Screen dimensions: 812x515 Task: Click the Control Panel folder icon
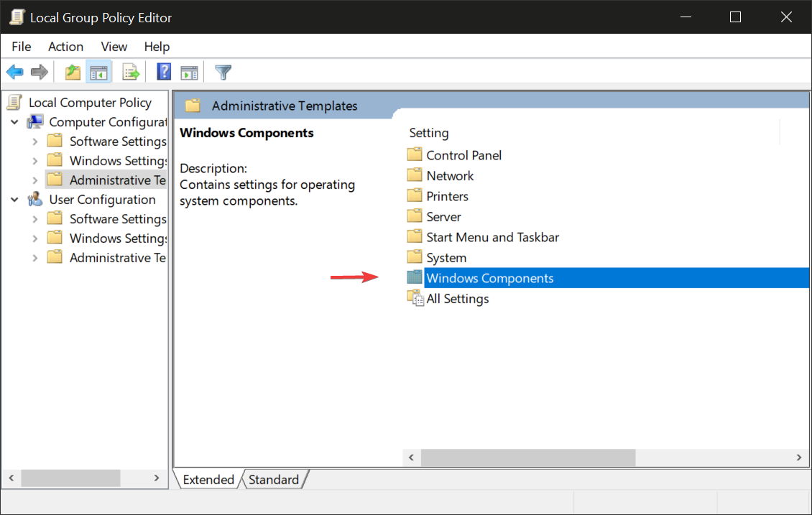click(x=415, y=154)
